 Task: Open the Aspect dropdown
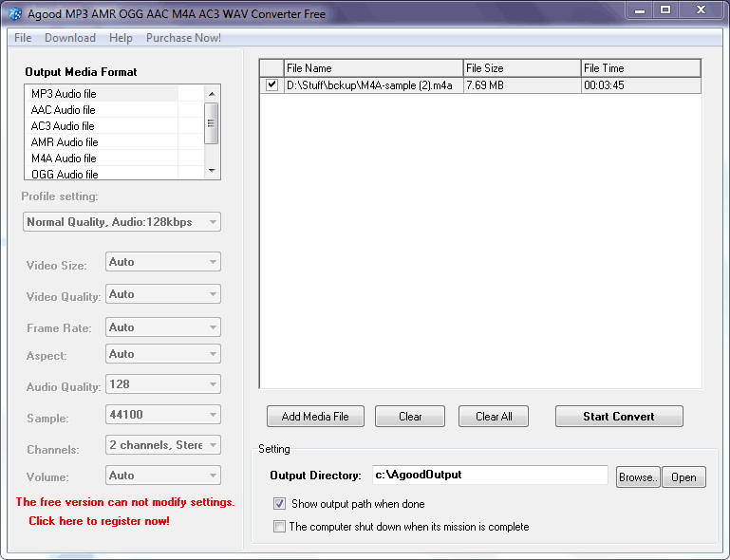[x=163, y=354]
